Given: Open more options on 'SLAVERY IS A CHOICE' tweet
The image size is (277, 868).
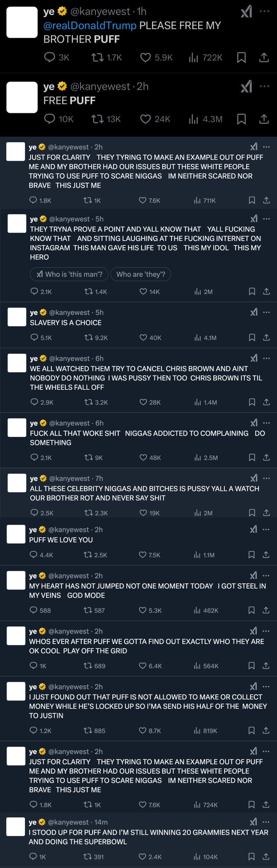Looking at the screenshot, I should (x=266, y=312).
